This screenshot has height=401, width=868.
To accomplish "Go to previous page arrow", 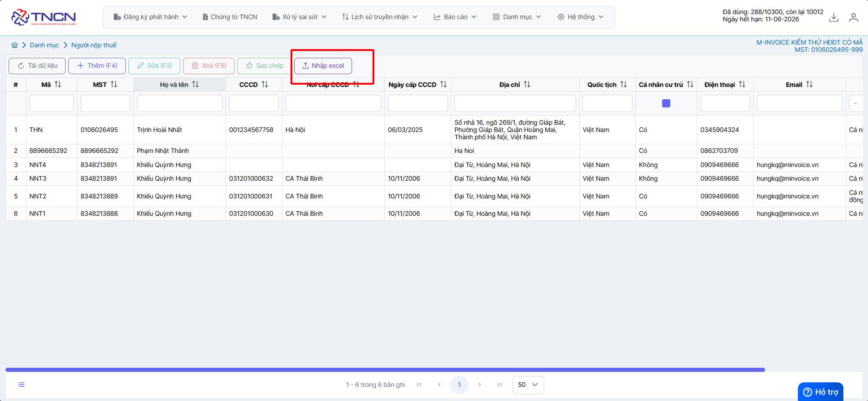I will pyautogui.click(x=439, y=385).
